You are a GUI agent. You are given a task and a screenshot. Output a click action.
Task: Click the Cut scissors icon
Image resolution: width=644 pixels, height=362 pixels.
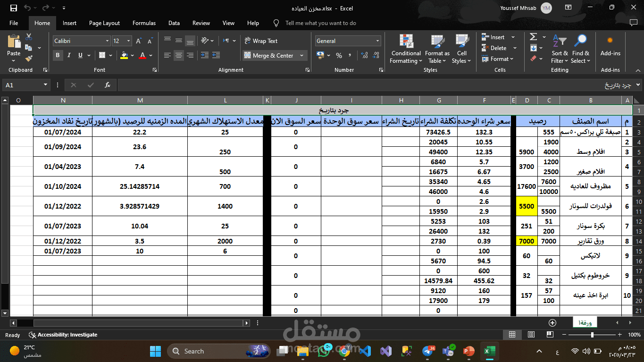pos(29,37)
